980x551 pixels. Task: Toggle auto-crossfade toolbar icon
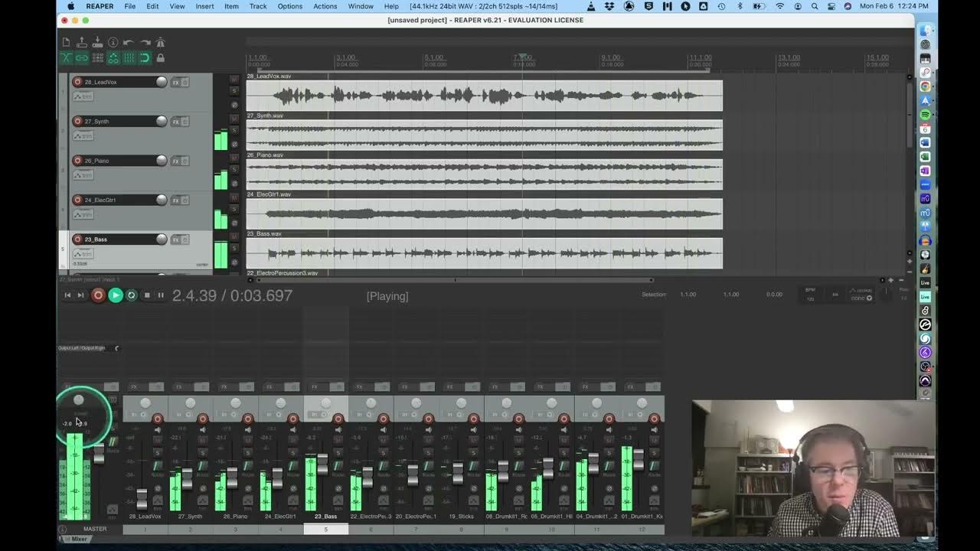click(67, 57)
